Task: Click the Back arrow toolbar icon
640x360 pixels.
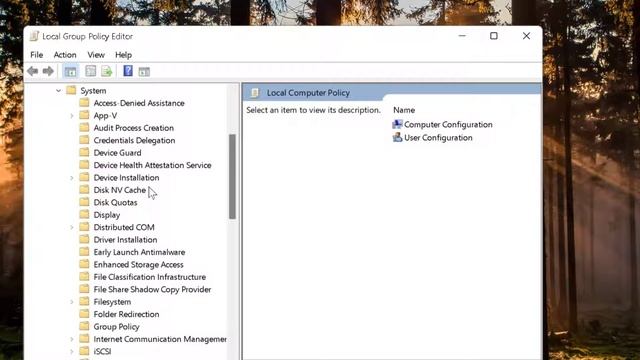Action: pos(33,71)
